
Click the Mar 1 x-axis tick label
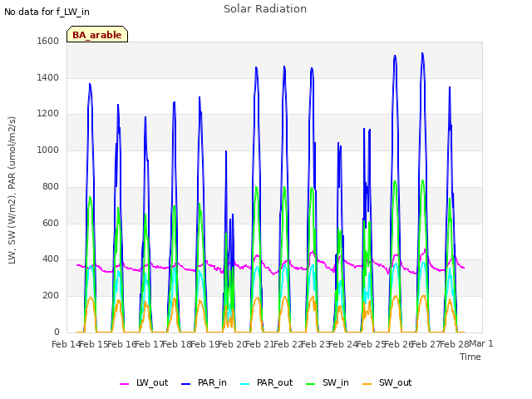click(x=481, y=343)
